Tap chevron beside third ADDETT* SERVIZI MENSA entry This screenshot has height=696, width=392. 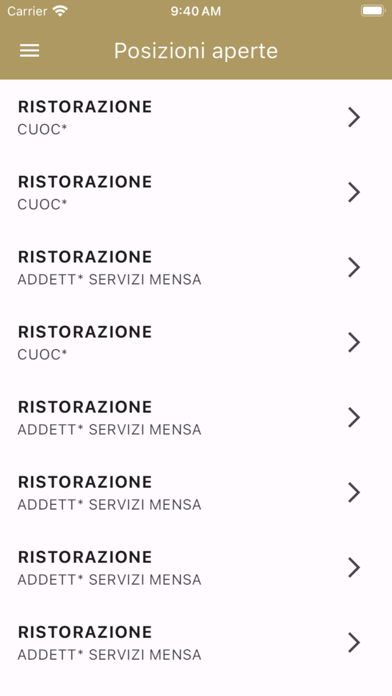point(354,492)
